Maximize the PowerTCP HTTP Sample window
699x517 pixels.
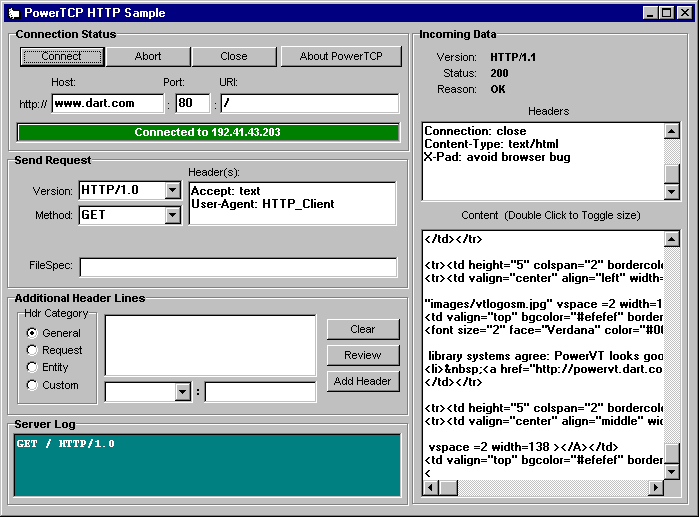pos(666,13)
